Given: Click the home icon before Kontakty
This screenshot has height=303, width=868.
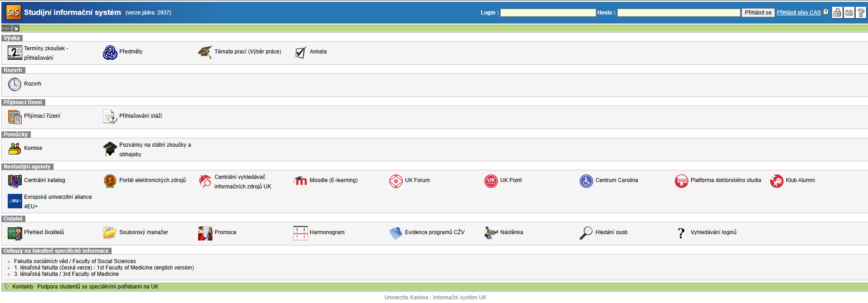Looking at the screenshot, I should click(x=6, y=287).
